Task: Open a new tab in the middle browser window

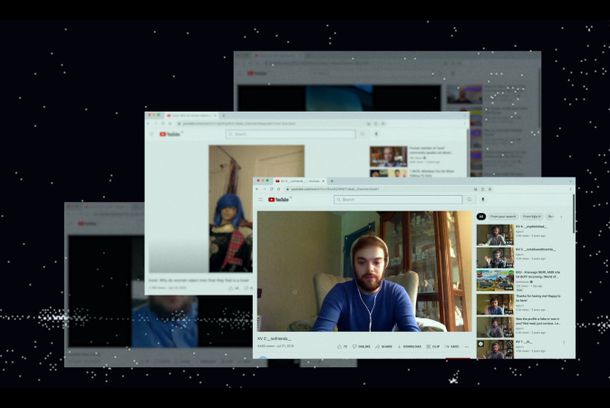Action: tap(224, 116)
